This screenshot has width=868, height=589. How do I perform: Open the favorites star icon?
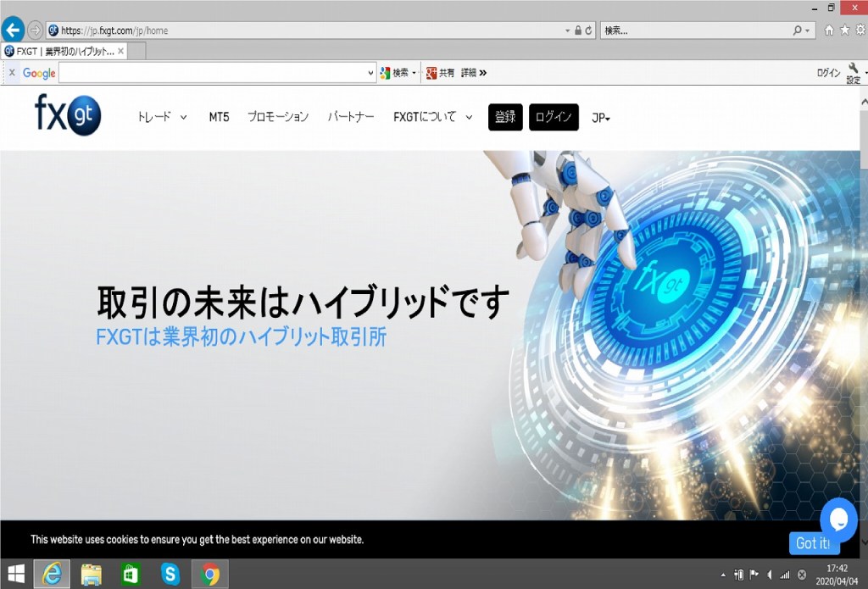tap(843, 31)
